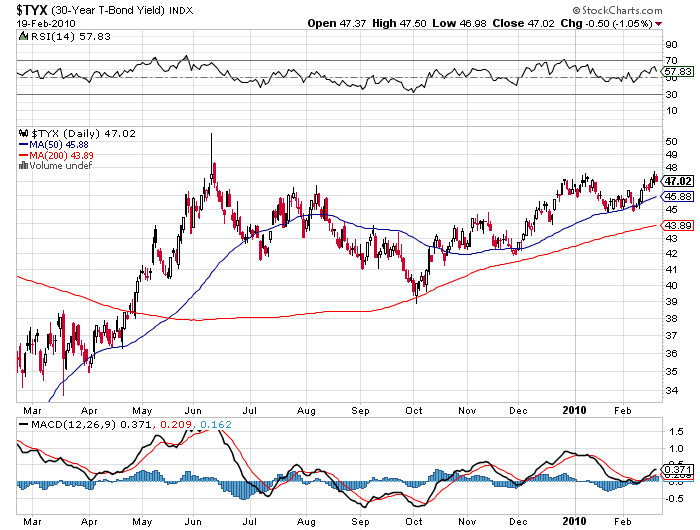Screen dimensions: 700x530
Task: Click the 37 level on price axis
Action: point(671,335)
